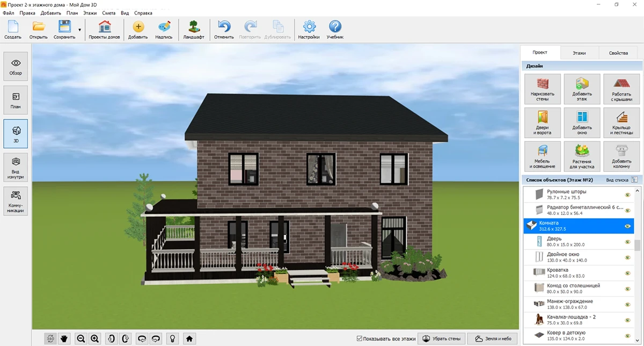Switch to План view
Image resolution: width=644 pixels, height=346 pixels.
[16, 100]
